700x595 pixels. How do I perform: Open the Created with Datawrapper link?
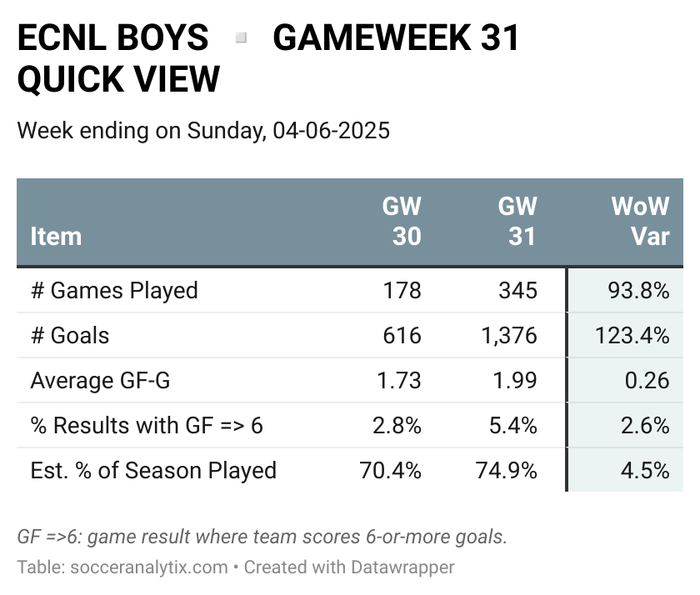(x=349, y=567)
